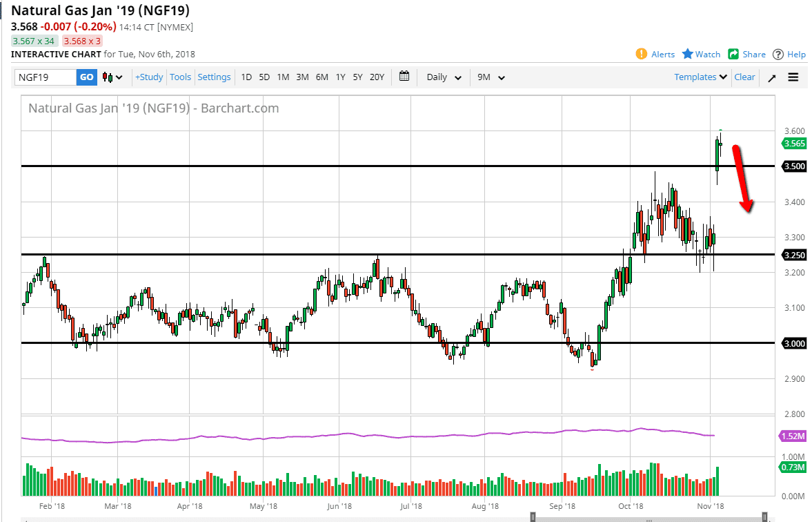
Task: Click the Watch star icon
Action: (x=687, y=54)
